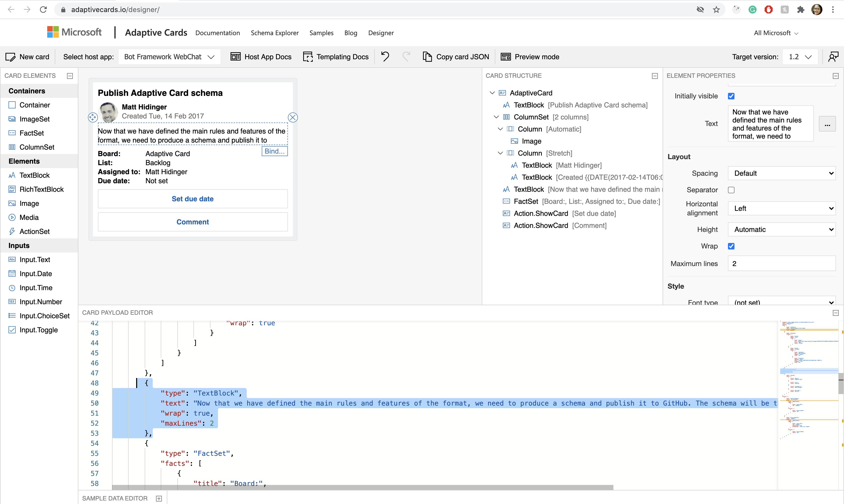
Task: Disable the Wrap checkbox
Action: pyautogui.click(x=731, y=246)
